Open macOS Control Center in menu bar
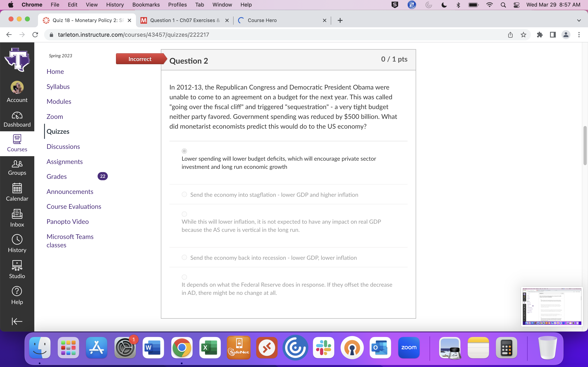This screenshot has height=367, width=588. pos(516,5)
